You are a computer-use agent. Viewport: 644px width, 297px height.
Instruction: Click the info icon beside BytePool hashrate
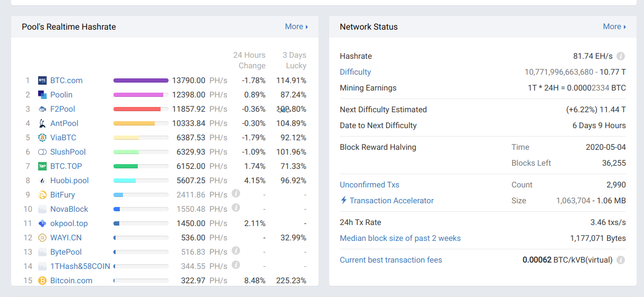[236, 250]
